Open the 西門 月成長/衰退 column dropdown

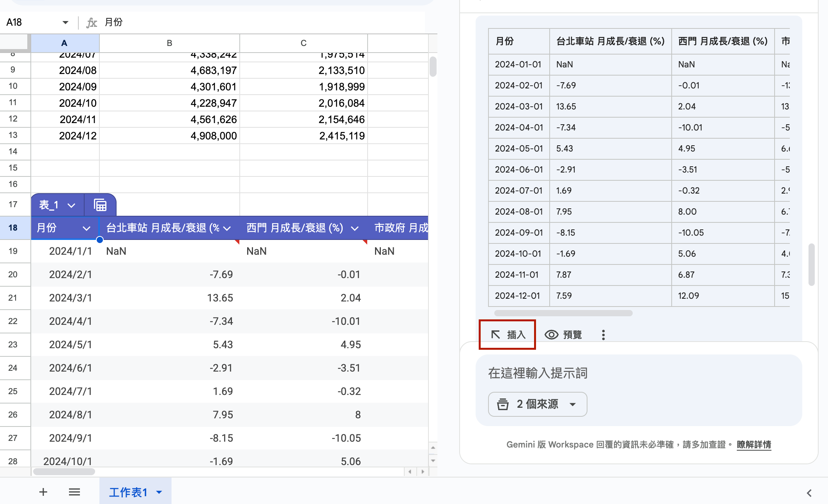[x=354, y=228]
